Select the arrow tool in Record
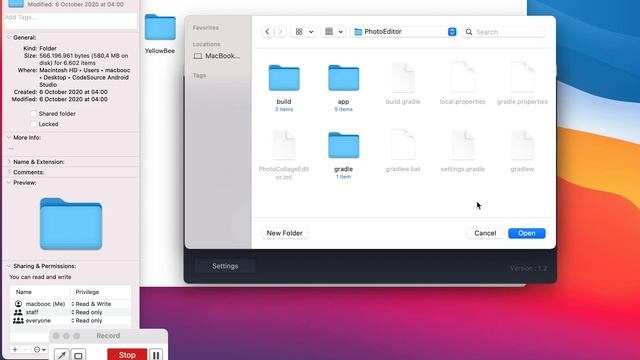640x360 pixels. tap(62, 355)
